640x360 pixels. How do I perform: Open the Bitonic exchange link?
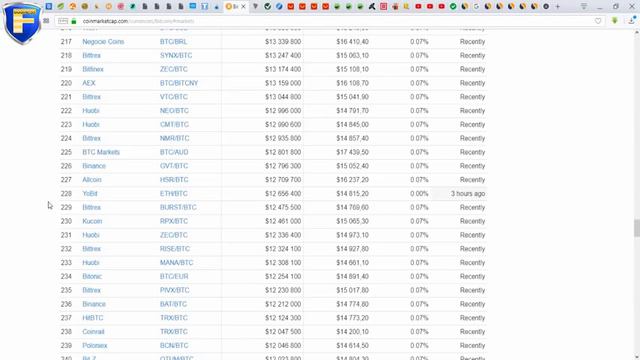92,276
